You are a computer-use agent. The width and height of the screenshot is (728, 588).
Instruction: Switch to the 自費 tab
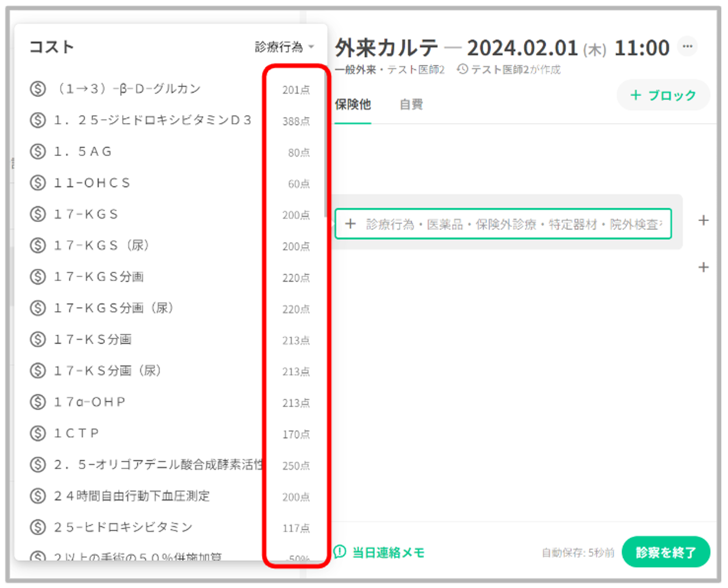411,105
